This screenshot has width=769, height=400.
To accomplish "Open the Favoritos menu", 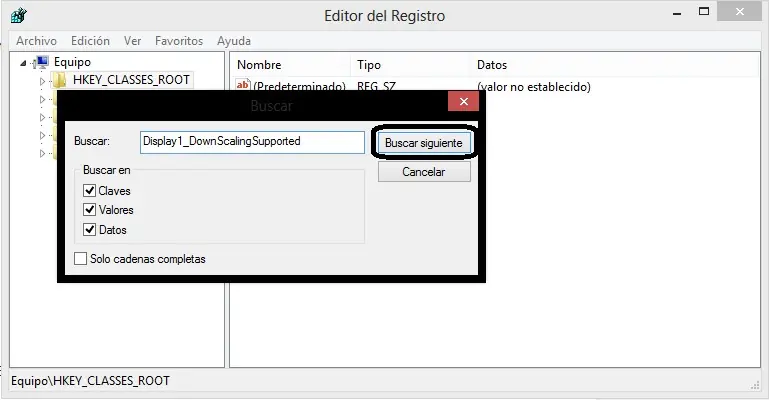I will pos(179,41).
